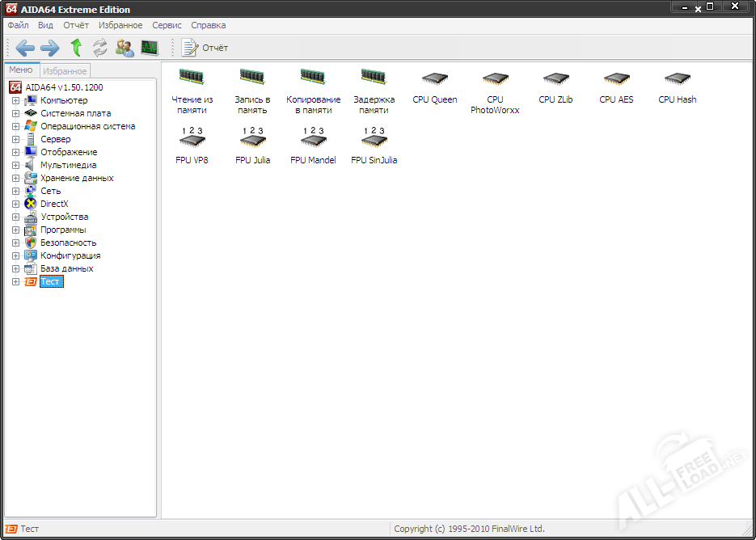Expand the Компьютер tree node
The height and width of the screenshot is (540, 756).
pos(15,100)
